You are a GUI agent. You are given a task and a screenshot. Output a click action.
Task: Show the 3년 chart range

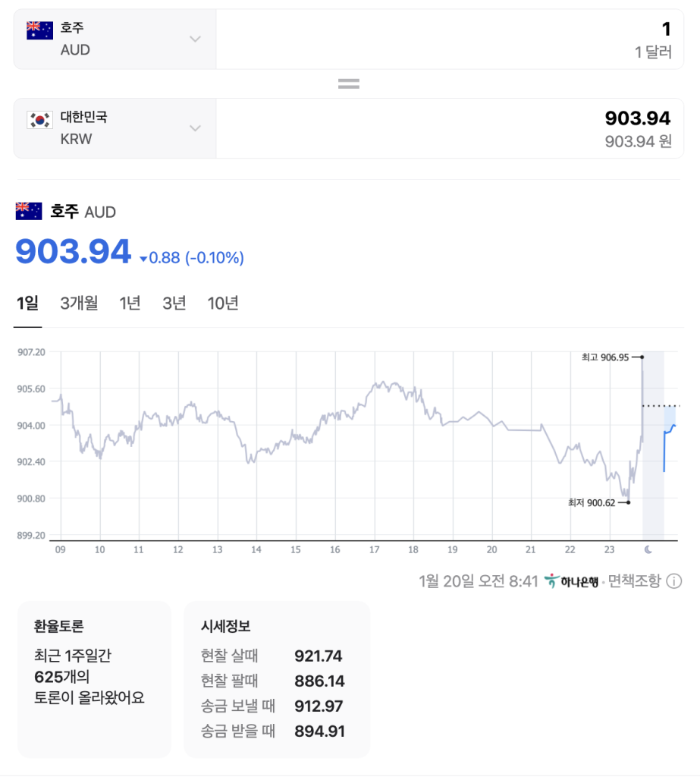pos(174,304)
